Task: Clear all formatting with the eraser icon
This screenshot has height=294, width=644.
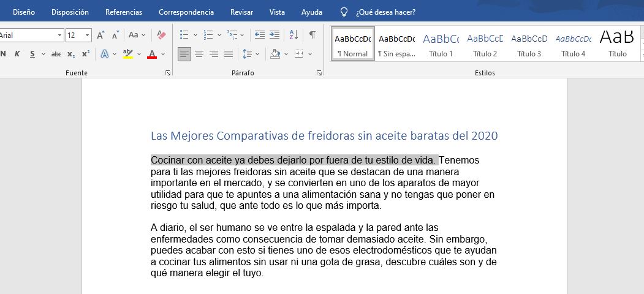Action: 161,35
